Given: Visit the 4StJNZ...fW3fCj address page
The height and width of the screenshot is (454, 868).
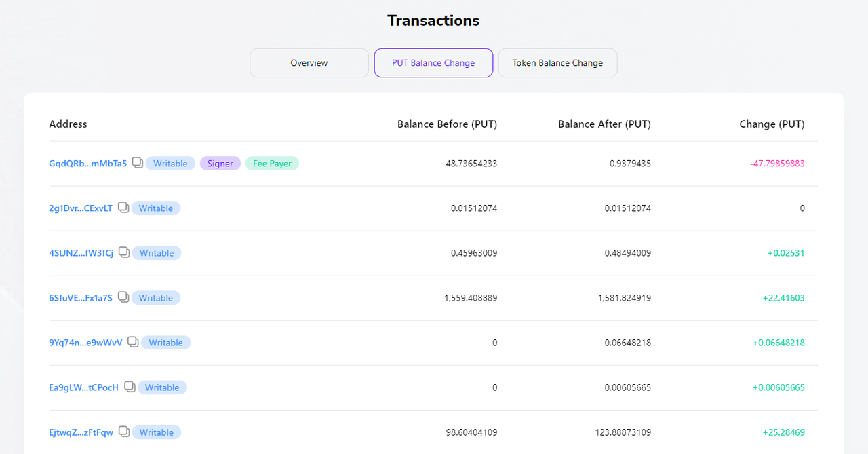Looking at the screenshot, I should click(81, 253).
